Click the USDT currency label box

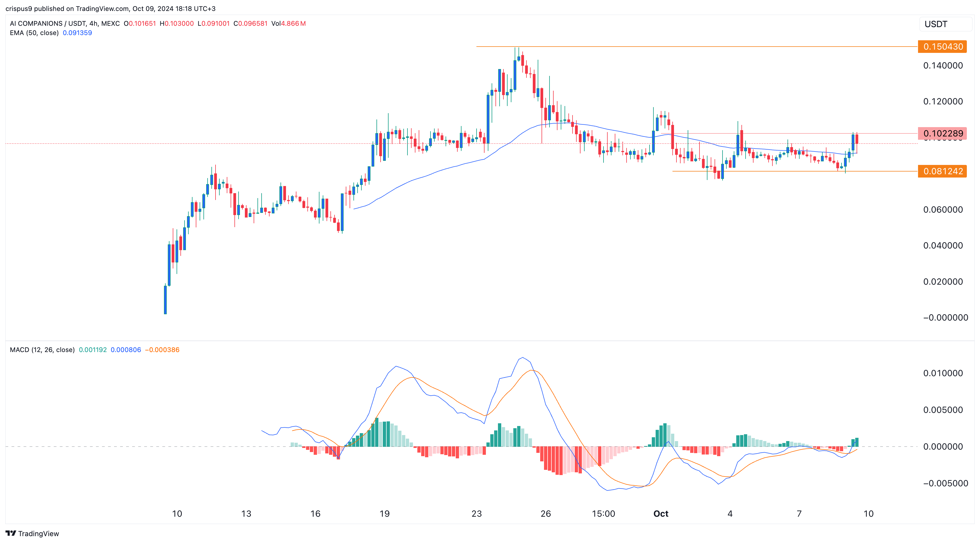coord(946,24)
